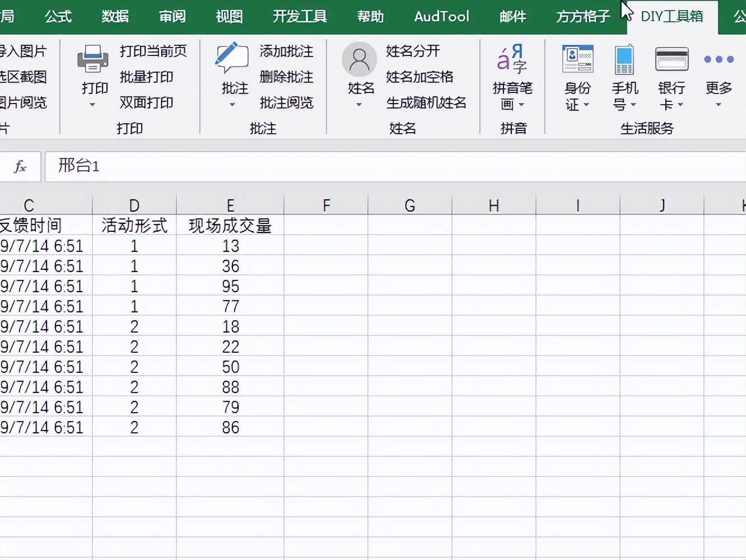Switch to the 数据 ribbon tab
This screenshot has width=746, height=560.
click(x=115, y=16)
